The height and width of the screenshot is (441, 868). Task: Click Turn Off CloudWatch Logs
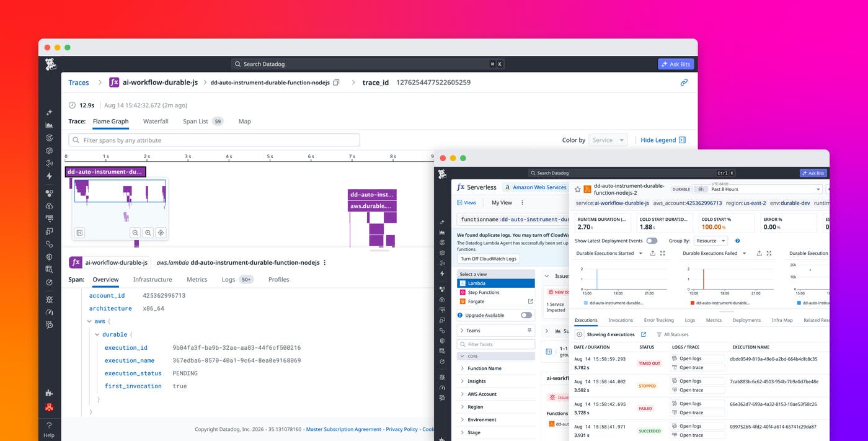pyautogui.click(x=489, y=259)
